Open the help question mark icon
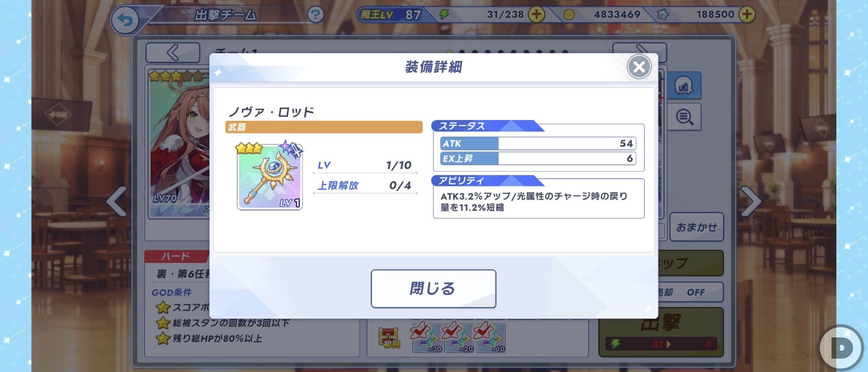This screenshot has height=372, width=868. pyautogui.click(x=315, y=15)
